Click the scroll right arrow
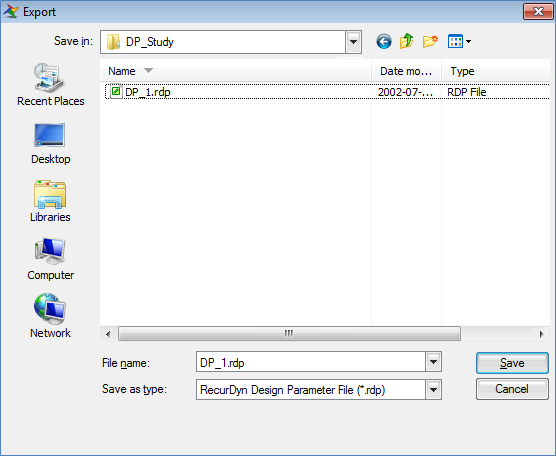556x456 pixels. pos(541,334)
